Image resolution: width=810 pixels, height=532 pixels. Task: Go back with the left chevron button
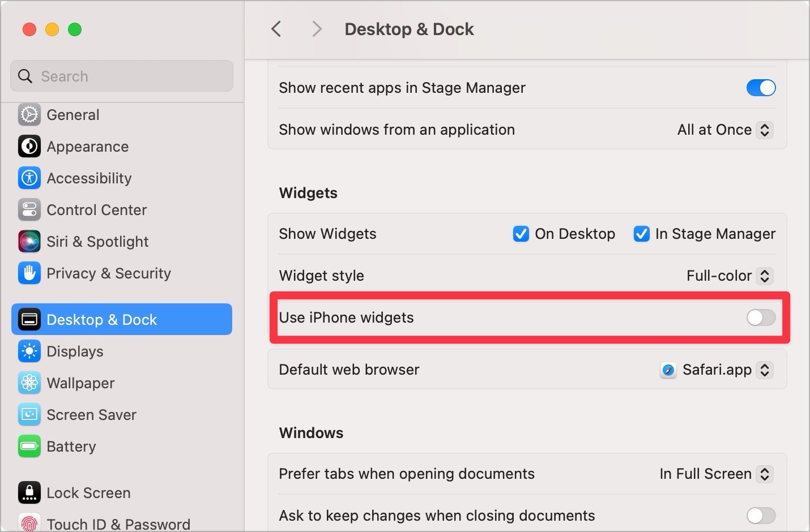[276, 29]
